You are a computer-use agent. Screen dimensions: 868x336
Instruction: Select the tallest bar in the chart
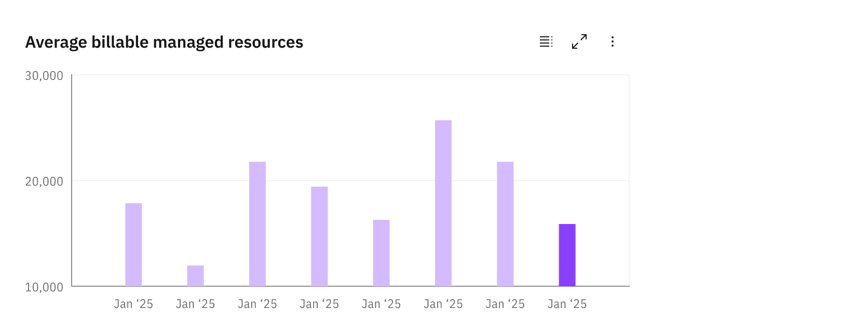[x=443, y=203]
